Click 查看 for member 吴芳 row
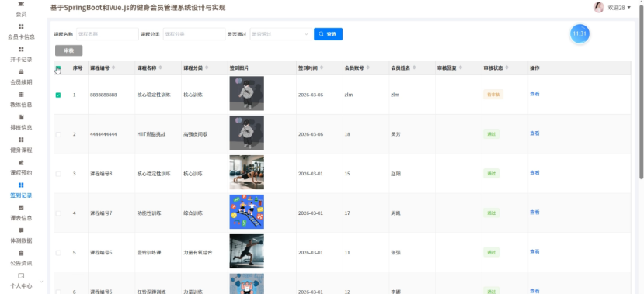Viewport: 644px width, 294px height. [534, 133]
